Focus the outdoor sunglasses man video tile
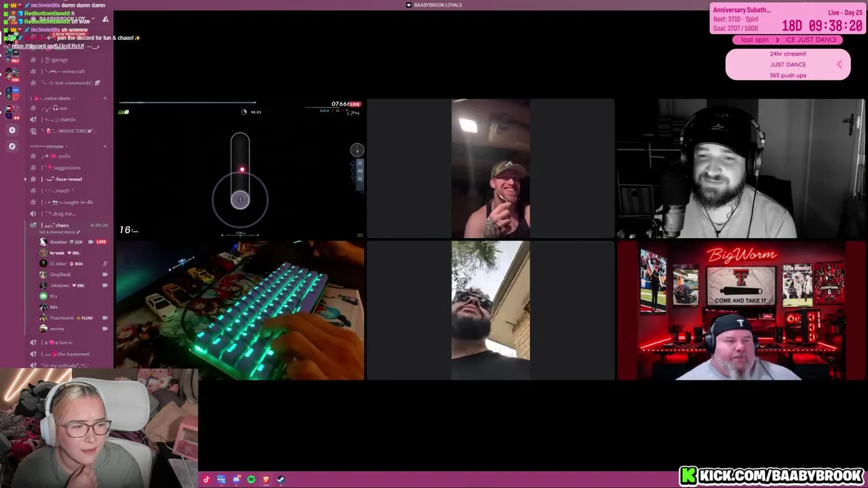This screenshot has width=868, height=488. pos(490,310)
